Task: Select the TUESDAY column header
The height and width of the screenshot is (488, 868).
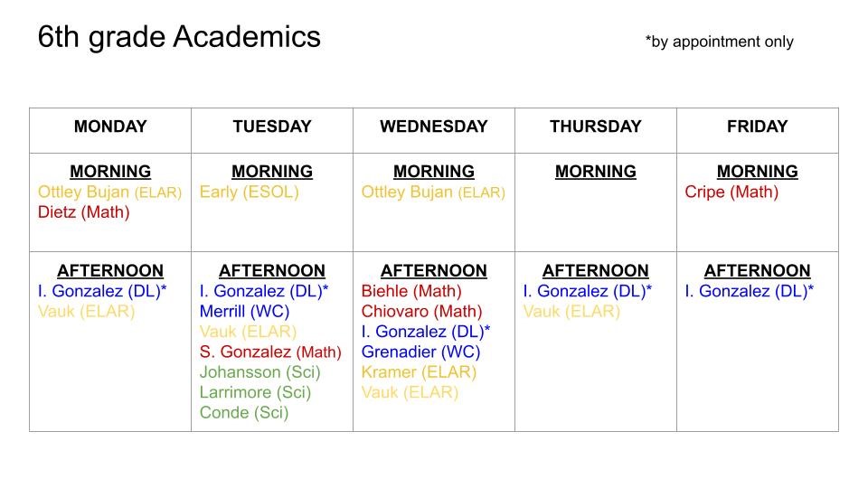Action: [271, 127]
